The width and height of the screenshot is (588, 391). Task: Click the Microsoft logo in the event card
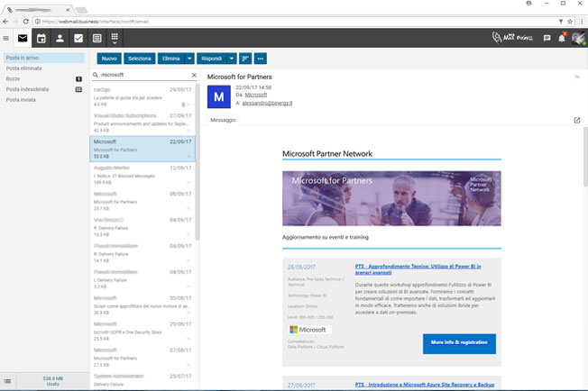(309, 330)
